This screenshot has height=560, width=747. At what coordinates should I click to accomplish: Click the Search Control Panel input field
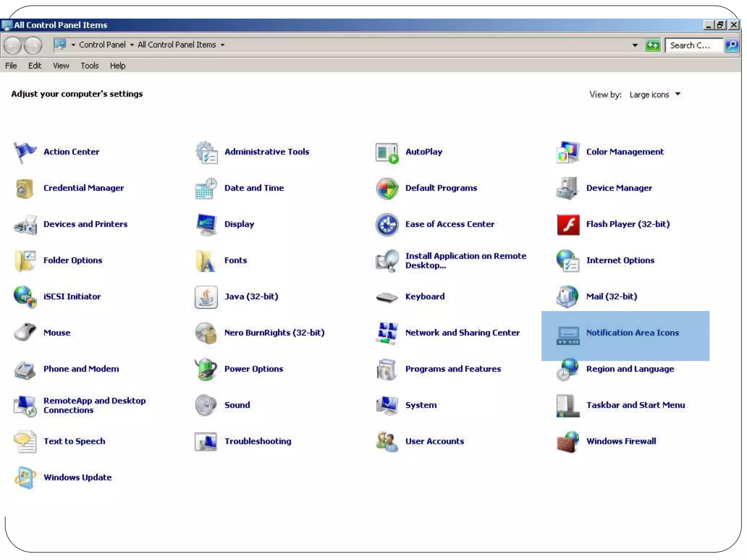(693, 46)
